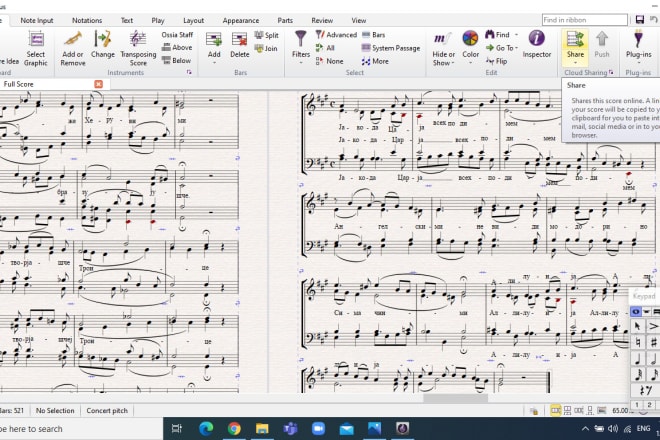The image size is (660, 440).
Task: Select the arrow pointer on the Keypad
Action: pyautogui.click(x=637, y=326)
